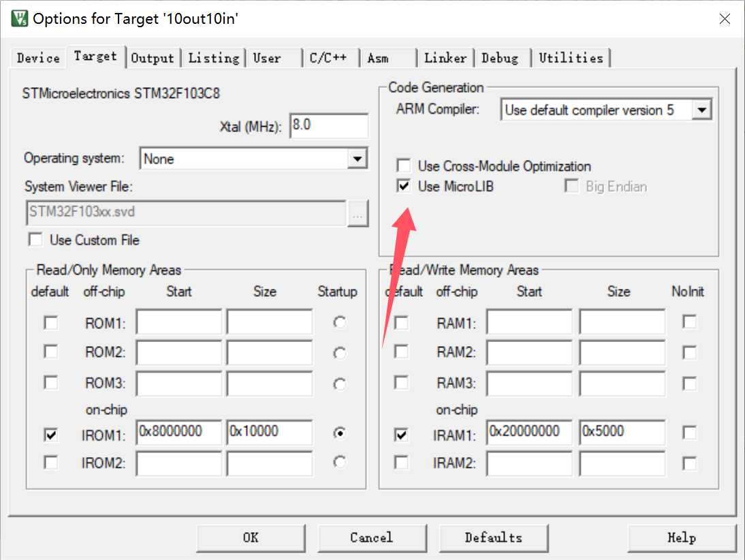Check the ROM1 default checkbox
Viewport: 745px width, 560px height.
[x=51, y=323]
